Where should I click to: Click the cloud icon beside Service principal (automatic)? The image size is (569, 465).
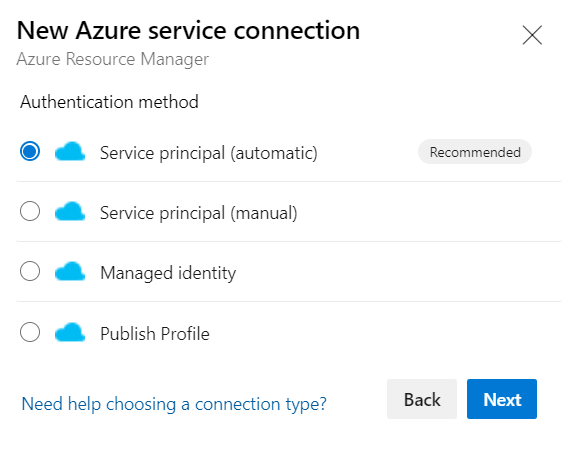70,152
